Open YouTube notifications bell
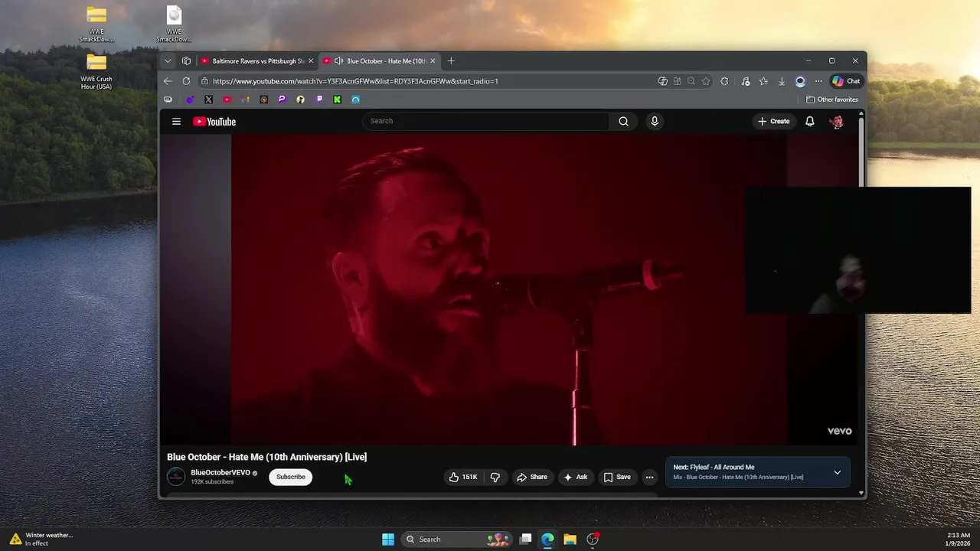Image resolution: width=980 pixels, height=551 pixels. pyautogui.click(x=809, y=121)
